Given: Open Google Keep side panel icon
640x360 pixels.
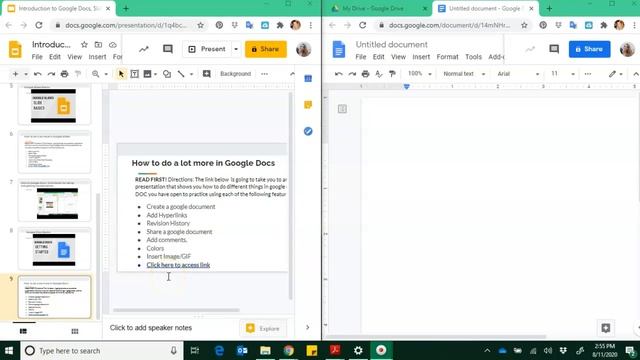Looking at the screenshot, I should tap(308, 105).
